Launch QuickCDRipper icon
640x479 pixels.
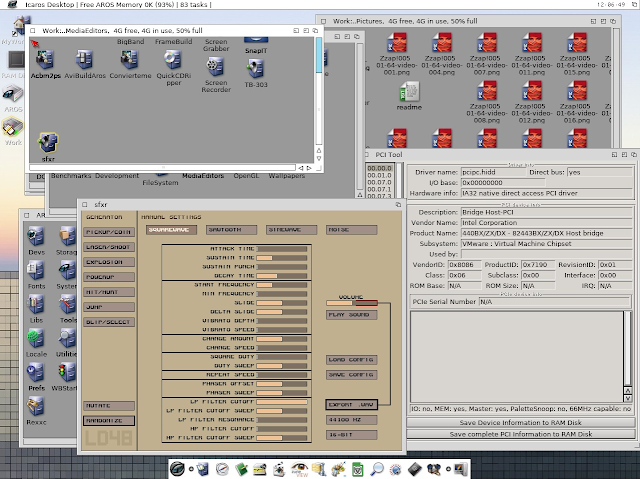click(x=173, y=60)
